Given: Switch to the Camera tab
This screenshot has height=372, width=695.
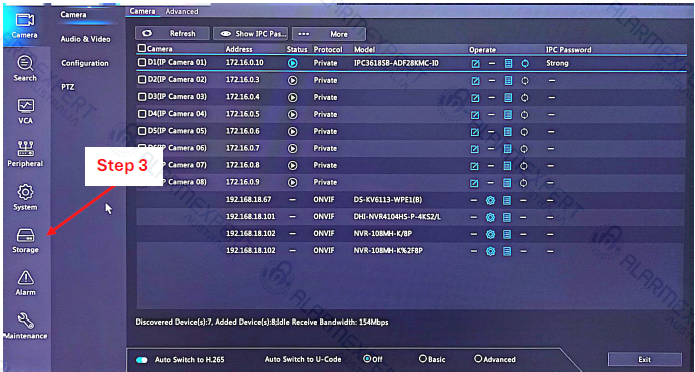Looking at the screenshot, I should click(x=142, y=12).
